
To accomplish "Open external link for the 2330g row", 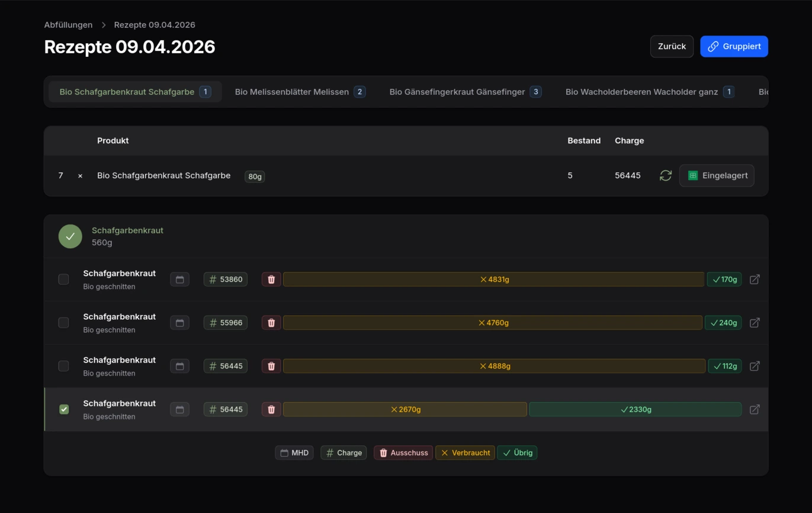I will click(x=755, y=409).
